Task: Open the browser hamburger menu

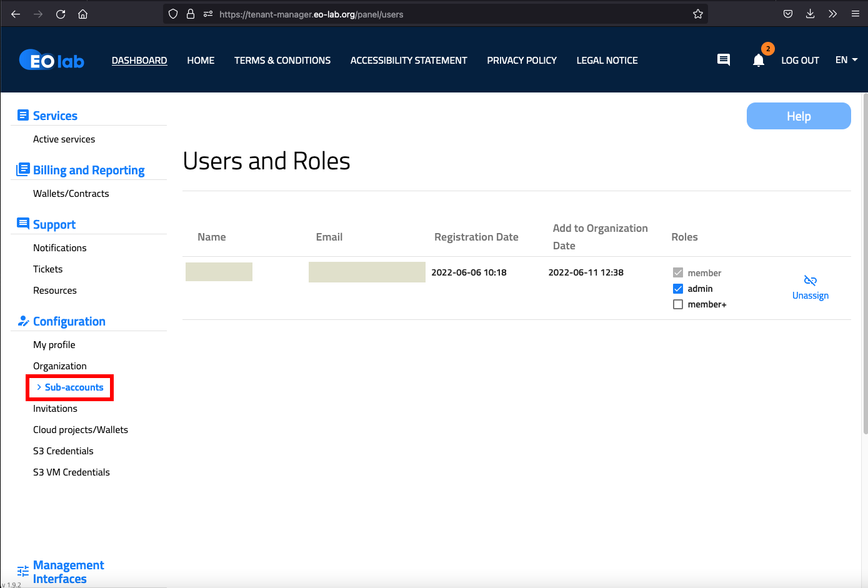Action: (855, 14)
